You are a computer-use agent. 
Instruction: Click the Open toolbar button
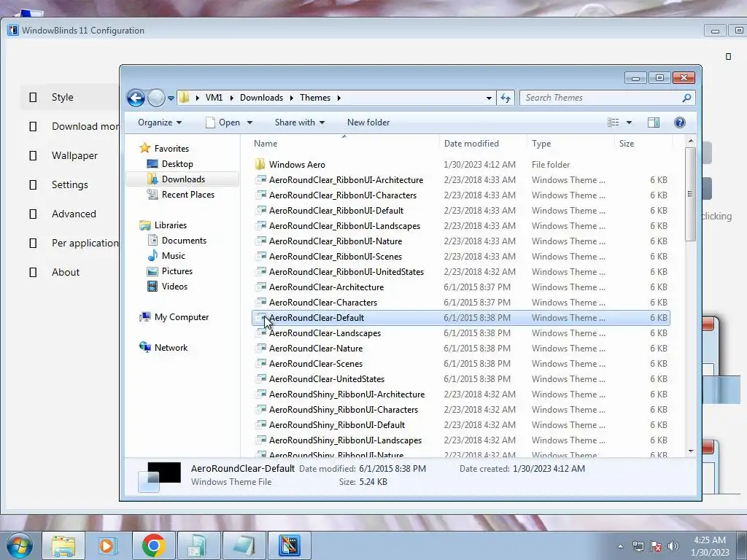(x=223, y=122)
